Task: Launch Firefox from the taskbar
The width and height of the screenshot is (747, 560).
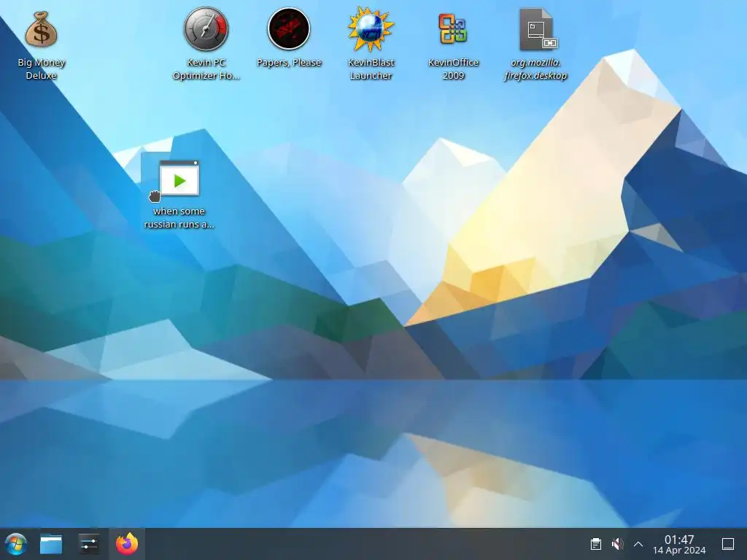Action: (127, 544)
